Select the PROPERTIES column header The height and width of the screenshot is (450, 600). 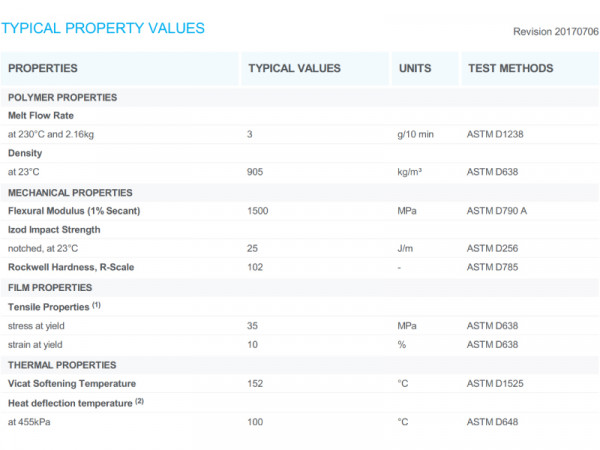(43, 68)
